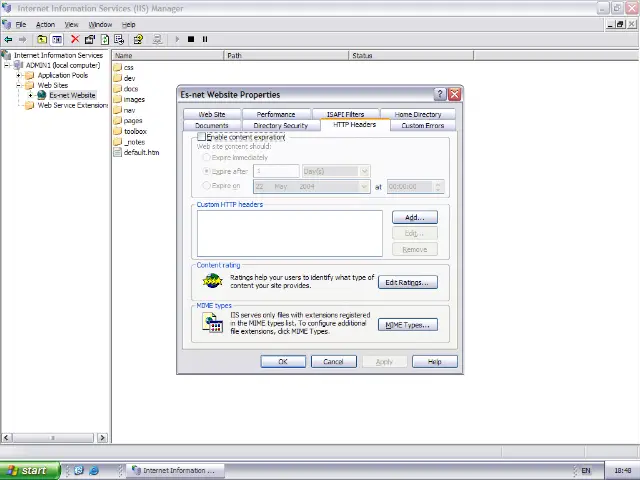The height and width of the screenshot is (480, 640).
Task: Click the _notes folder icon
Action: [118, 141]
